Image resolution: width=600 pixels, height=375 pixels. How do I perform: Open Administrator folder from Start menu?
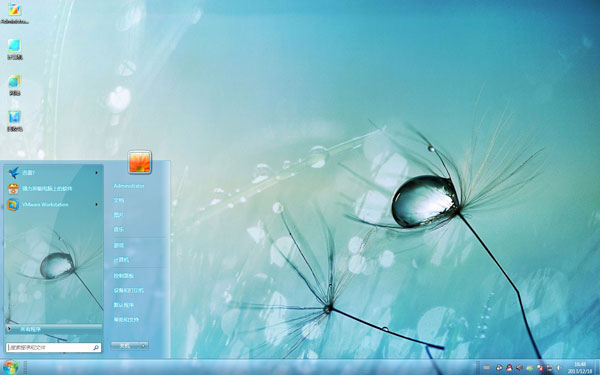click(x=129, y=186)
